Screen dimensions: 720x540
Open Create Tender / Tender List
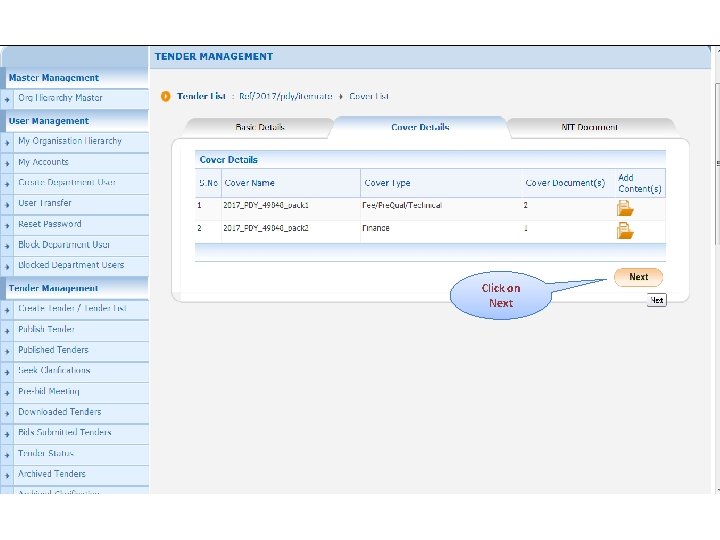72,308
